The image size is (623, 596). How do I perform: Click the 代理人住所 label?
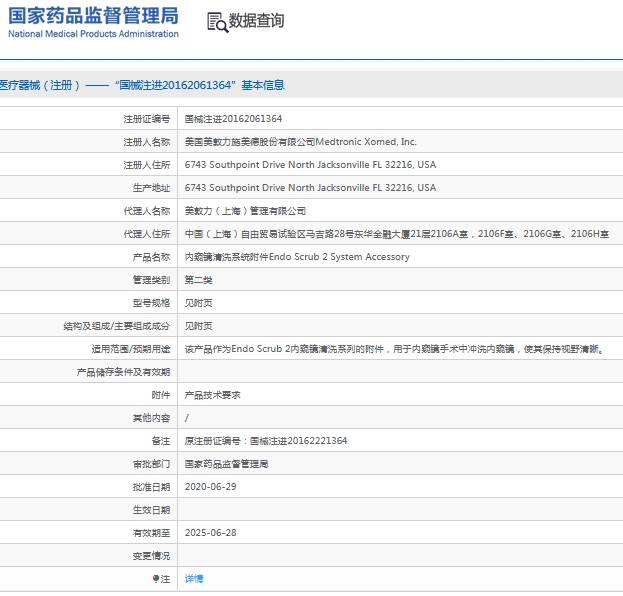[147, 234]
